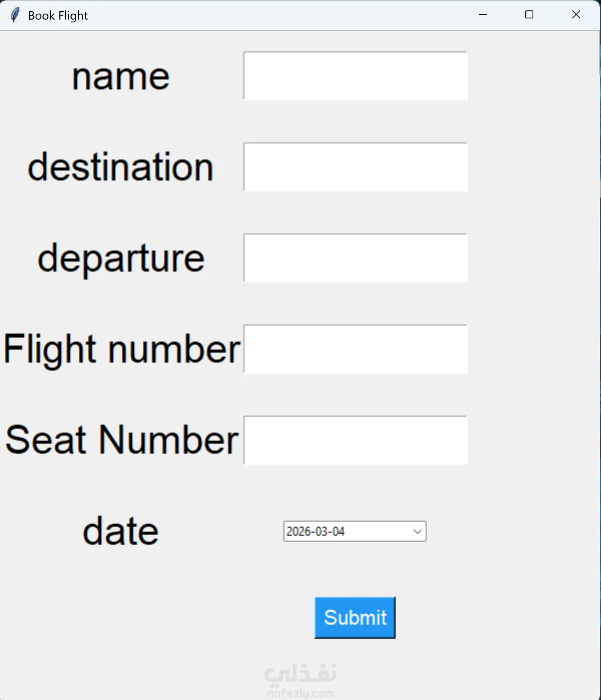Close the Book Flight window
The height and width of the screenshot is (700, 601).
576,15
